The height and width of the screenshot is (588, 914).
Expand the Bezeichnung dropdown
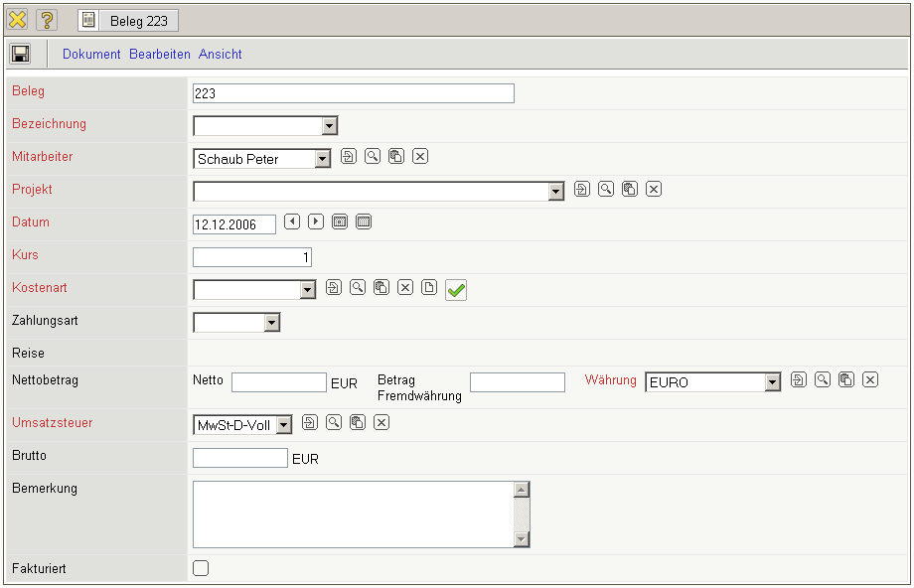330,126
